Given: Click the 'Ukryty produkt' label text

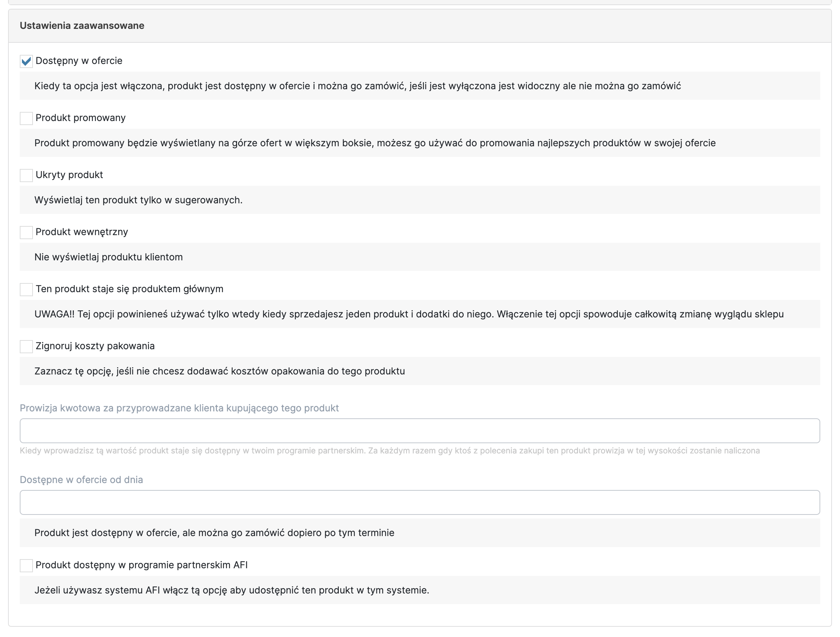Looking at the screenshot, I should click(69, 175).
